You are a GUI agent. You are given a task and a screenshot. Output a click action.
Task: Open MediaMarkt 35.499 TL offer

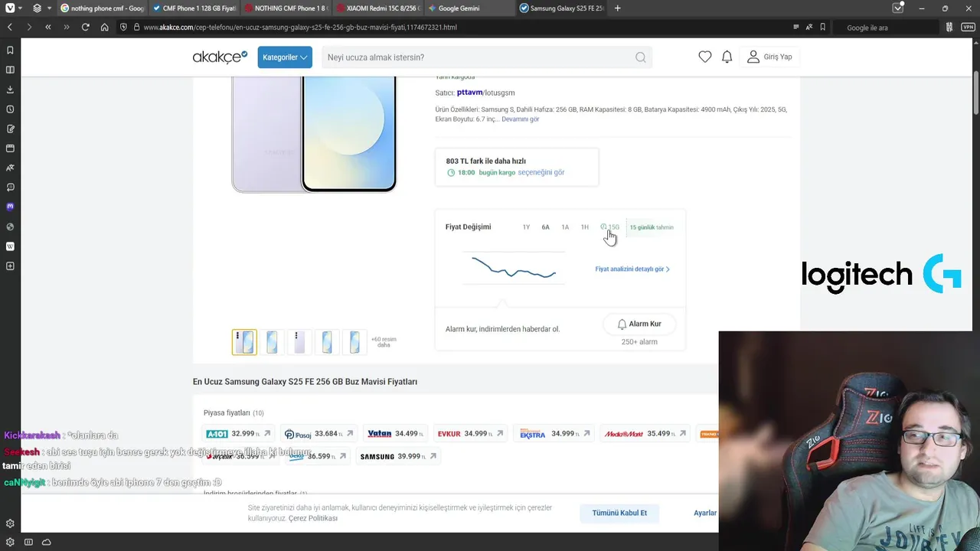coord(645,434)
